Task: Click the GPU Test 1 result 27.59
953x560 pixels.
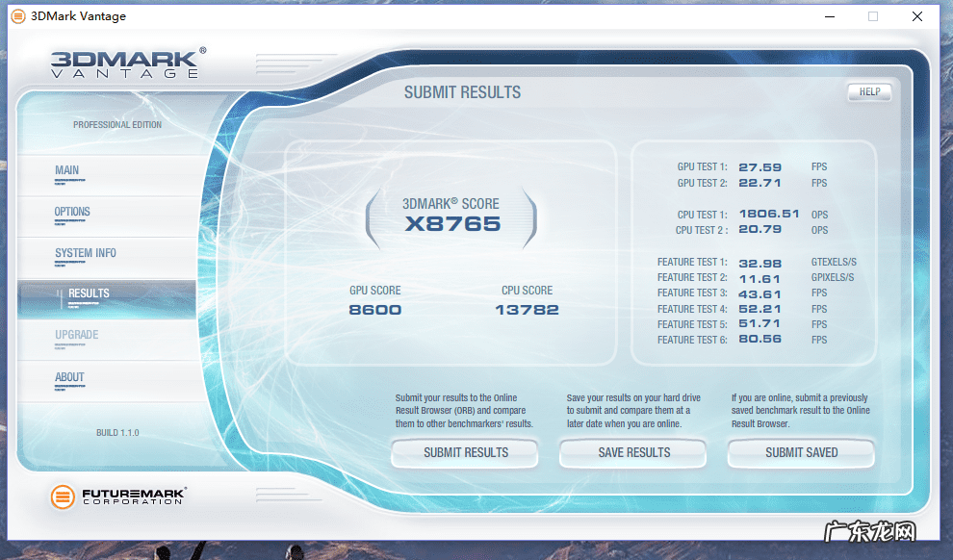Action: [760, 167]
